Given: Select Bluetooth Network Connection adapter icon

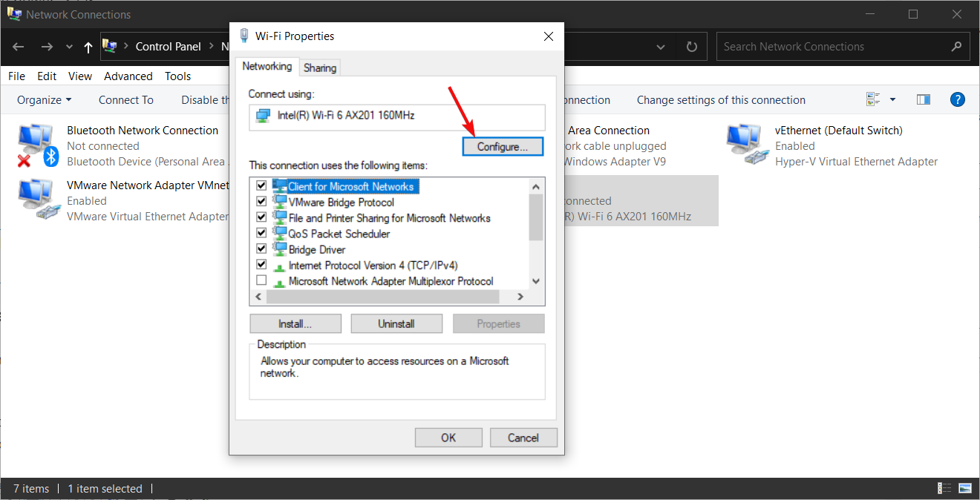Looking at the screenshot, I should (38, 145).
